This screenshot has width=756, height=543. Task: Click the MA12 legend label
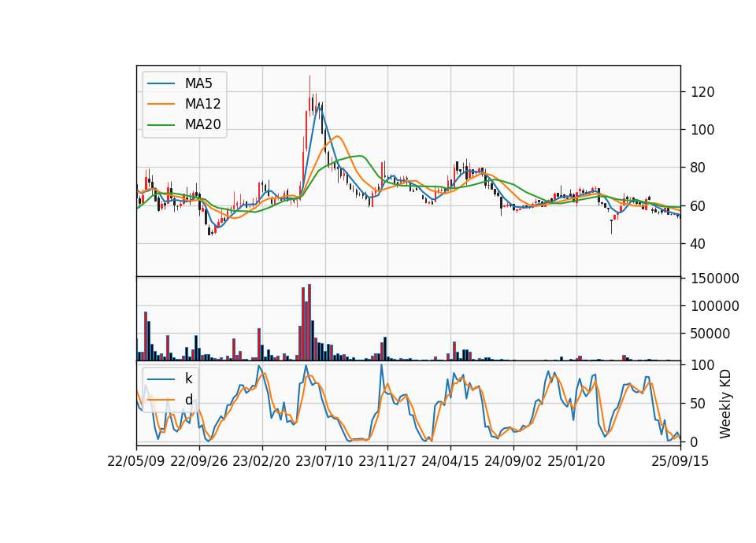pyautogui.click(x=202, y=104)
